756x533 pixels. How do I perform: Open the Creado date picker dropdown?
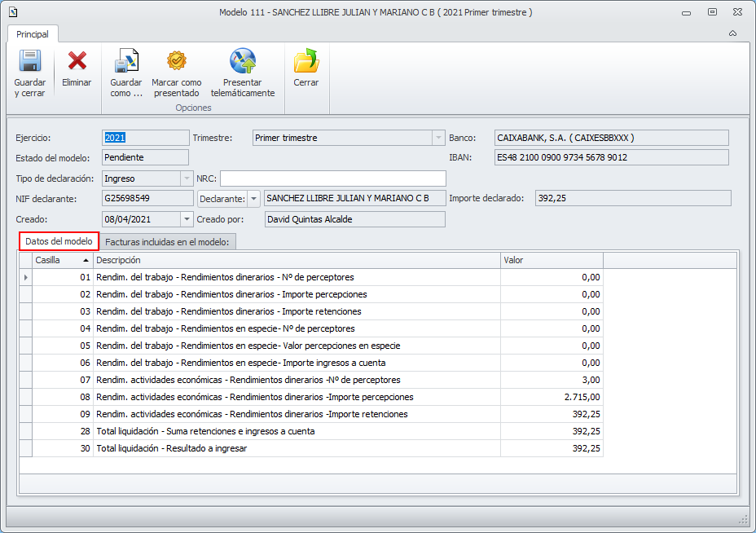187,219
